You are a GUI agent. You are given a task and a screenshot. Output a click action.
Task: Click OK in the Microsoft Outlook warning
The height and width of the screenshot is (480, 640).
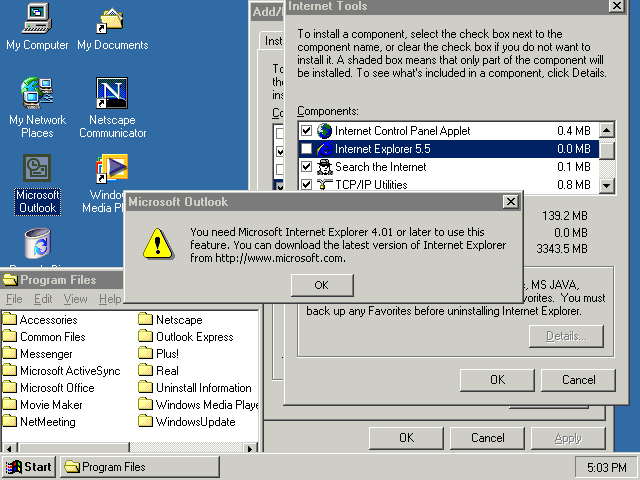pyautogui.click(x=322, y=285)
